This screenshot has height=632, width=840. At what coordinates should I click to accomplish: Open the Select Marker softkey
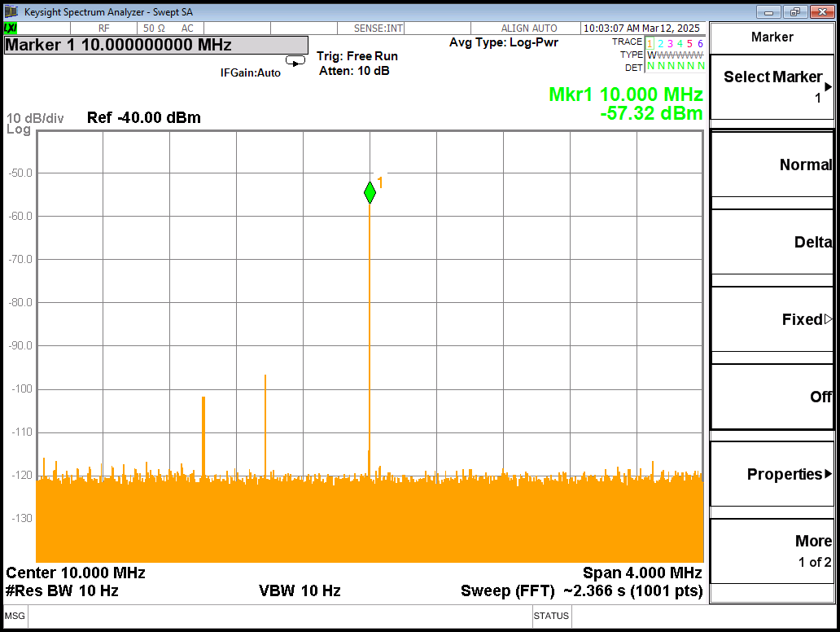(772, 86)
